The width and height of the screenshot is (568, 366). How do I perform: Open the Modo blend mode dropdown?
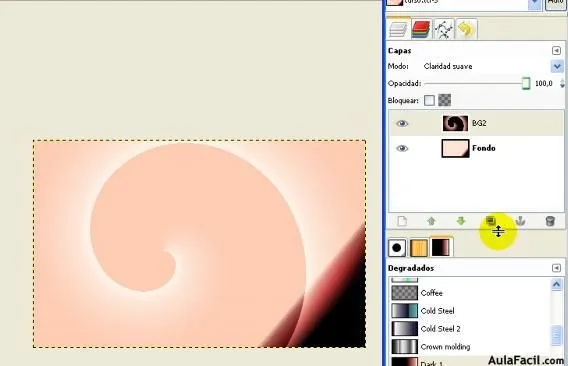tap(557, 66)
